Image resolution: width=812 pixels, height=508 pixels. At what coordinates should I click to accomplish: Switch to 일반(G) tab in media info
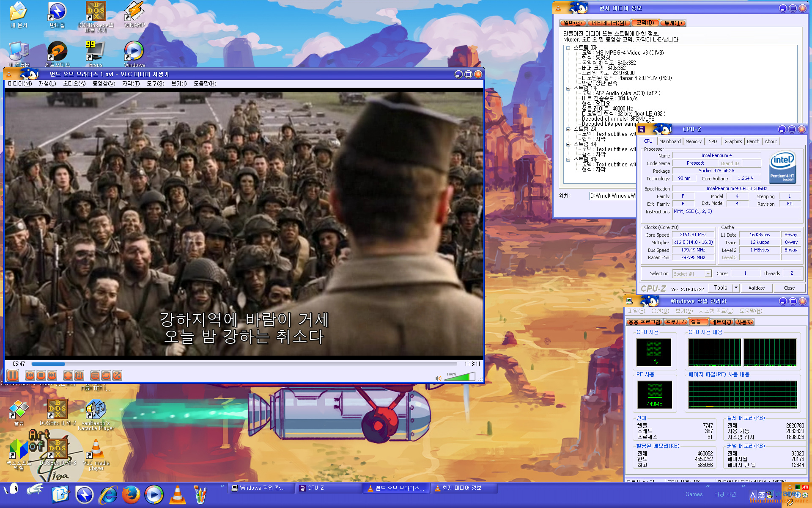573,23
